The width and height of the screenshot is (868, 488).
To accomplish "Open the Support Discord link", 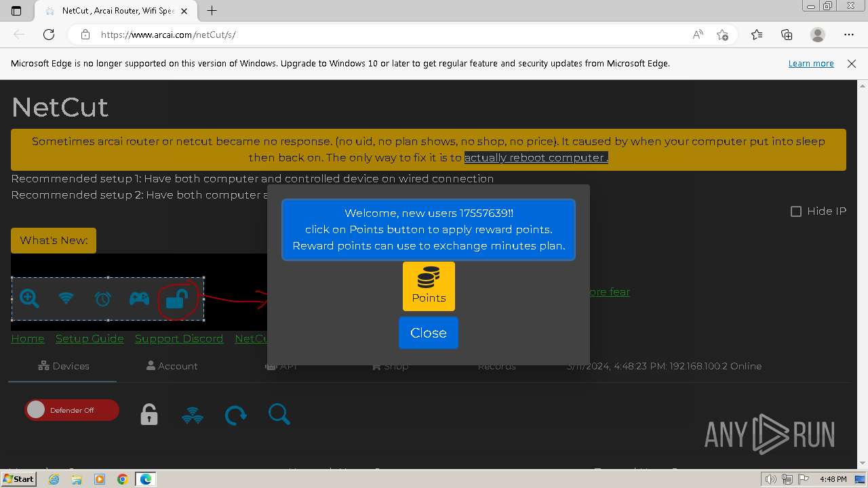I will 179,338.
